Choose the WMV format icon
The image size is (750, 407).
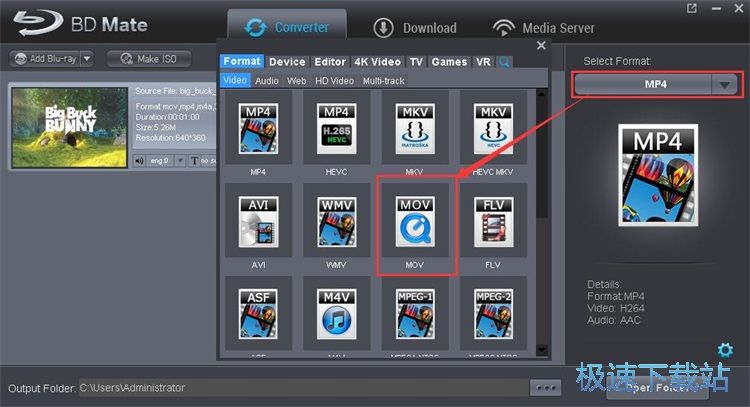pos(336,221)
